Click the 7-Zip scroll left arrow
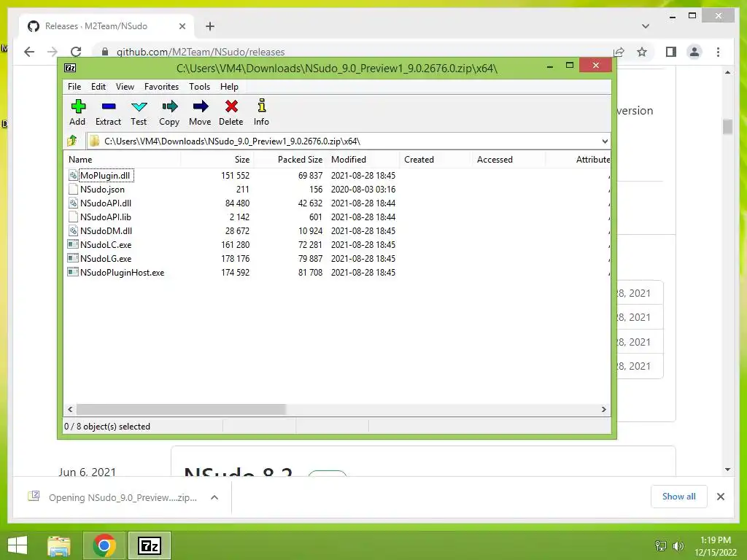Image resolution: width=747 pixels, height=560 pixels. tap(70, 410)
